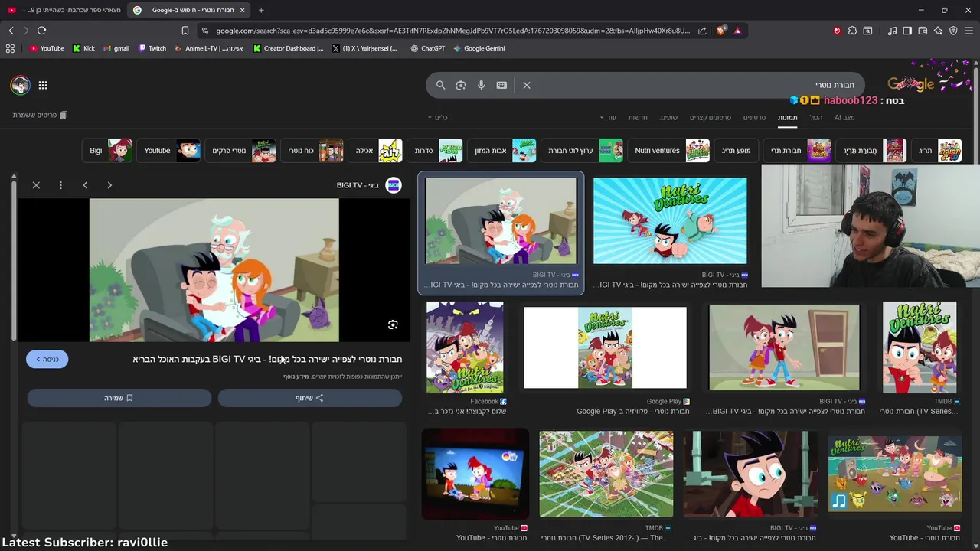Select the שופינג (Shopping) tab
The width and height of the screenshot is (980, 551).
[668, 117]
